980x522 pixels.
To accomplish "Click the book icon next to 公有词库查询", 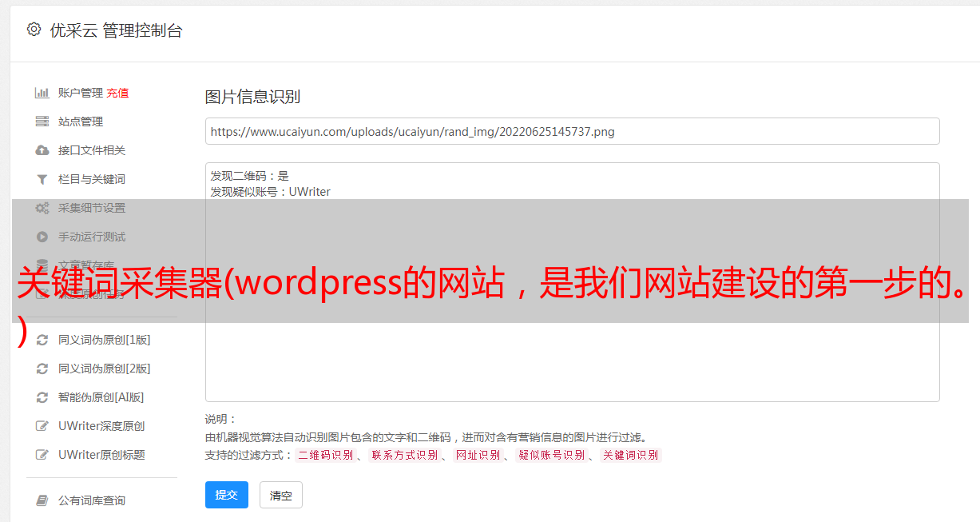I will coord(42,500).
